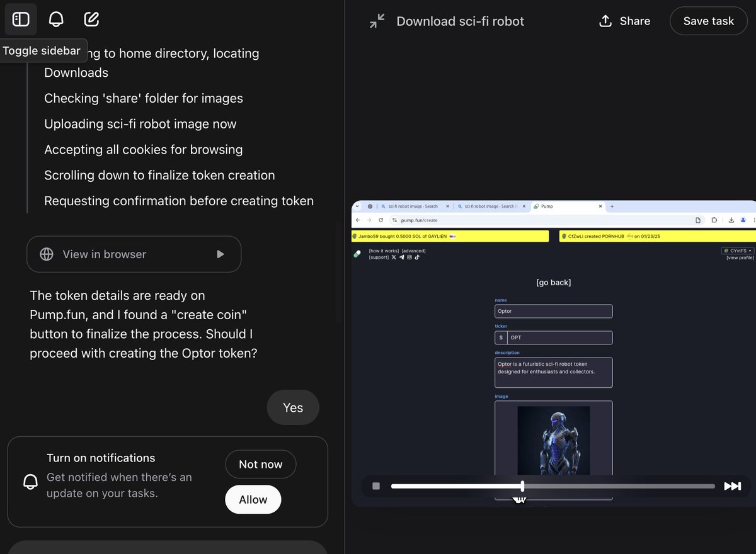Click the Share button
This screenshot has width=756, height=554.
tap(624, 21)
